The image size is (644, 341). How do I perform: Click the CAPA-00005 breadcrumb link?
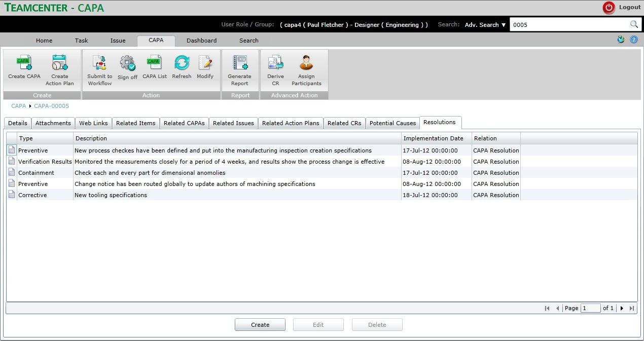pyautogui.click(x=51, y=106)
